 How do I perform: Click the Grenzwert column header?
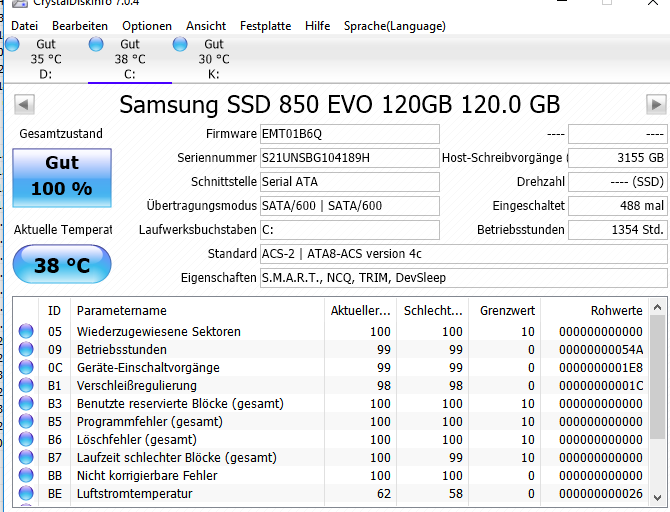[x=505, y=311]
